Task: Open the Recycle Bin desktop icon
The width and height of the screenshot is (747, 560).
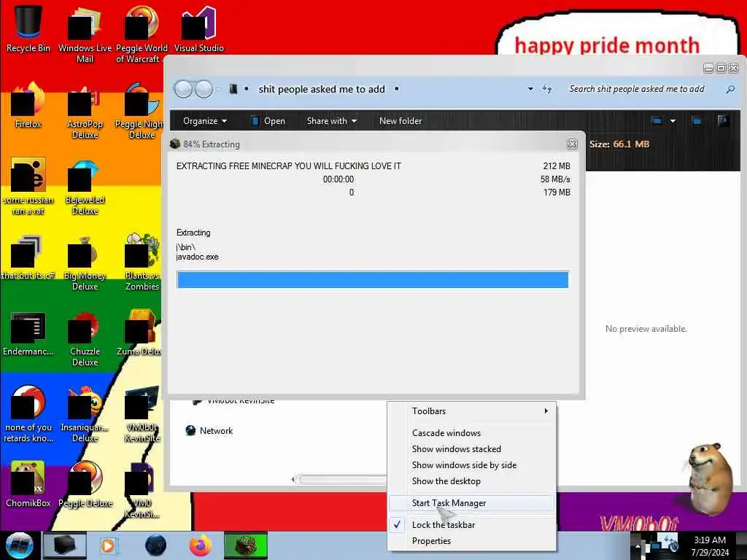Action: pos(28,28)
